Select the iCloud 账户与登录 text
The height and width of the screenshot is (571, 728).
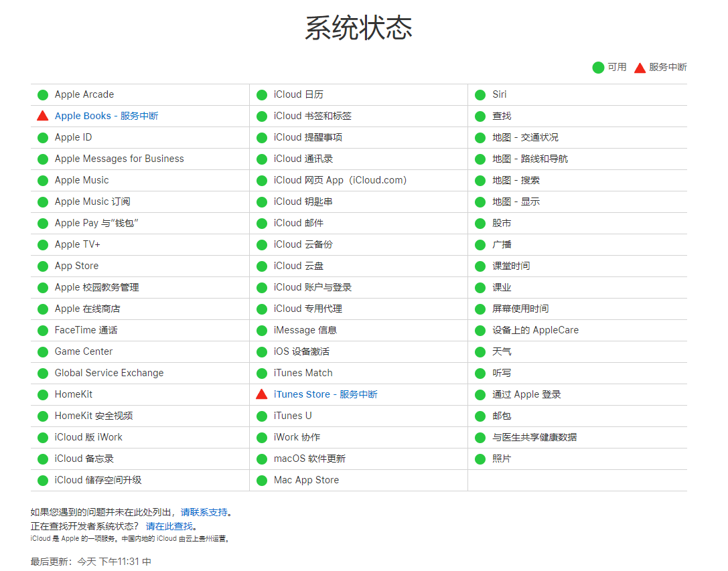(x=313, y=287)
